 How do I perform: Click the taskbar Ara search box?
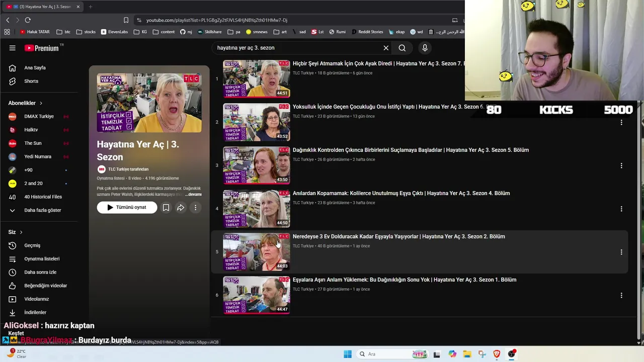click(x=392, y=354)
